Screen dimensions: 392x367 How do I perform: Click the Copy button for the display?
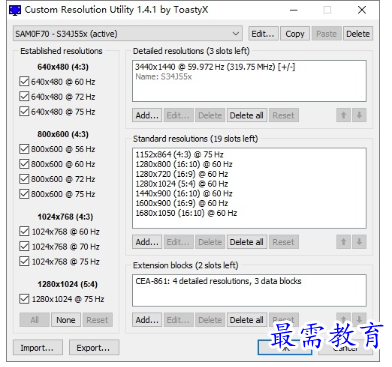[x=295, y=34]
